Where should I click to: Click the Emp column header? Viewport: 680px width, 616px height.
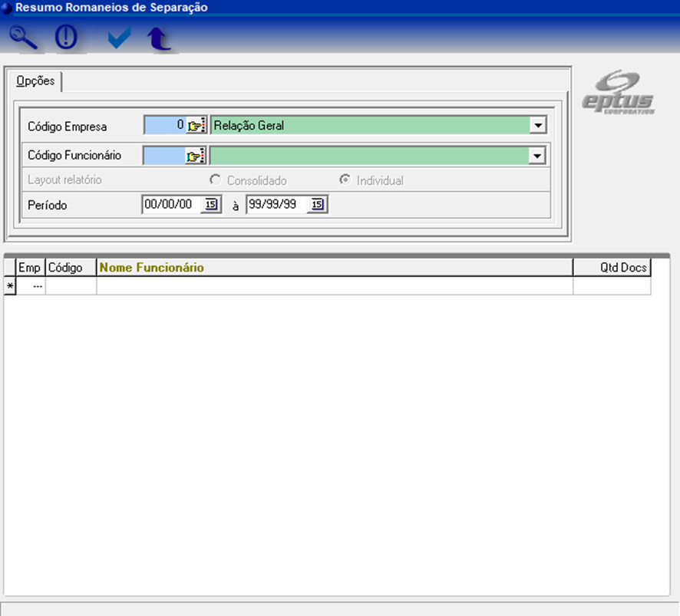31,268
